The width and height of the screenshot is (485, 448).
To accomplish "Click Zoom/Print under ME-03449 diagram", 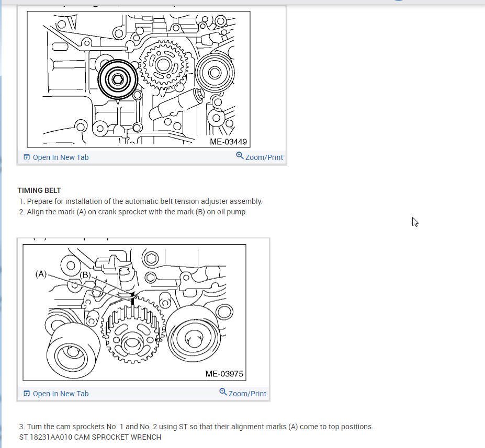I will [x=260, y=157].
